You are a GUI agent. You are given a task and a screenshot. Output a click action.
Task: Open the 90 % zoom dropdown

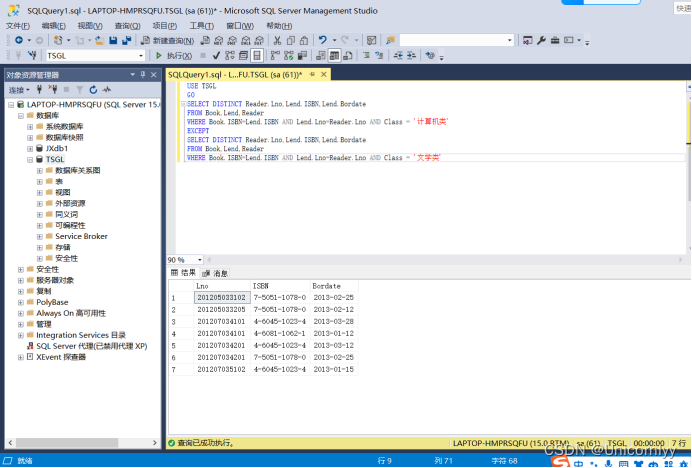click(199, 260)
